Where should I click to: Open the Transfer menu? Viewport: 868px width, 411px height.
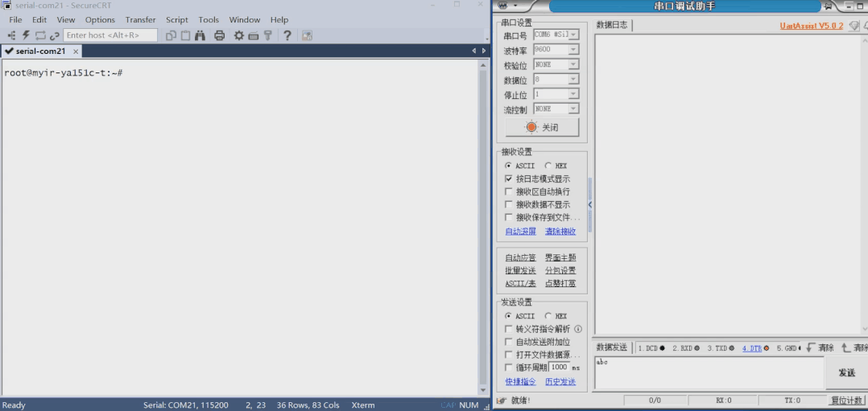(x=141, y=20)
